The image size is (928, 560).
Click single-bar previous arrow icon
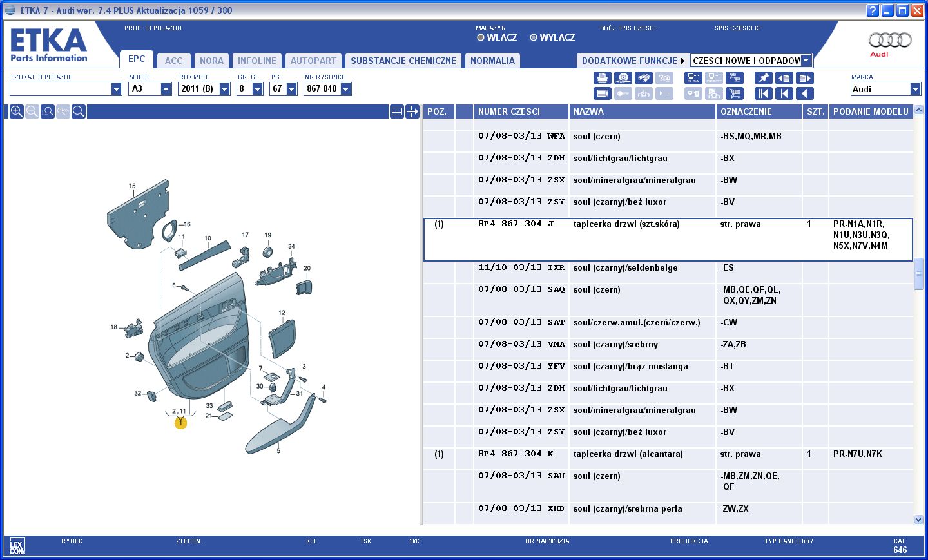(x=784, y=93)
